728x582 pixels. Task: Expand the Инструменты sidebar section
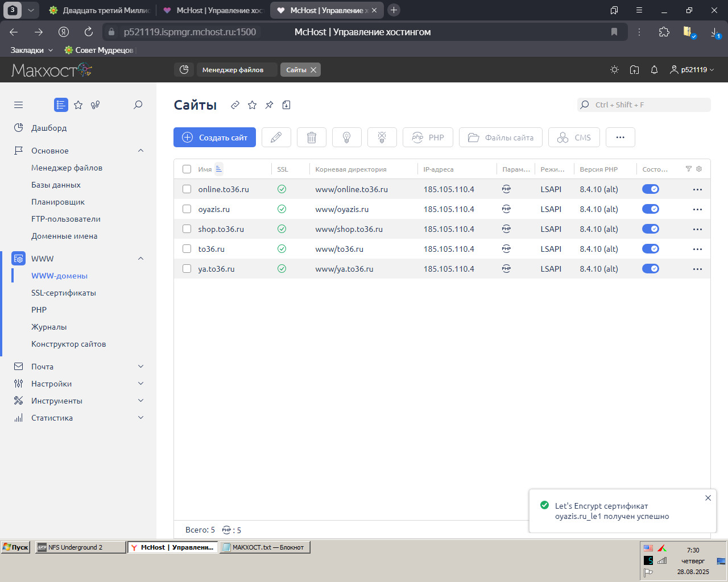(141, 401)
